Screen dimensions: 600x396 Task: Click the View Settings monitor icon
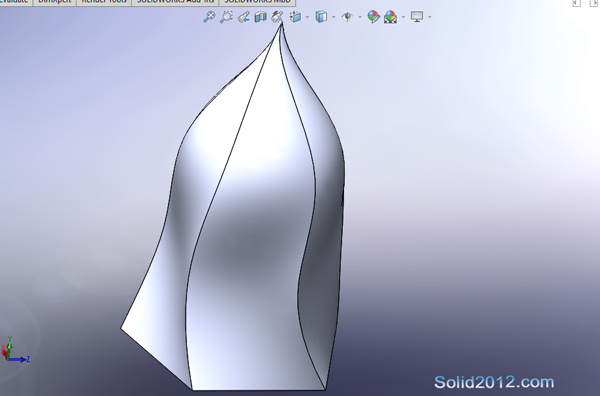417,17
